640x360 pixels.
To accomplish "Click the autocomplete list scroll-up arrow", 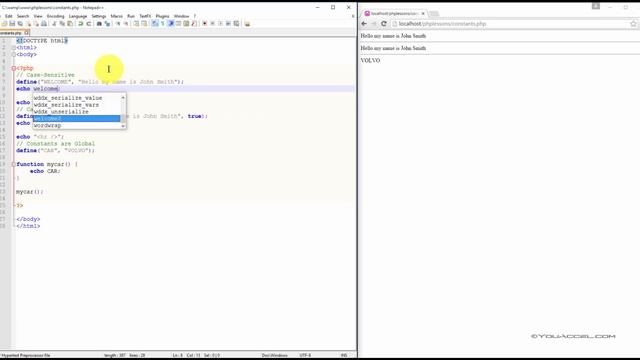I will 123,98.
